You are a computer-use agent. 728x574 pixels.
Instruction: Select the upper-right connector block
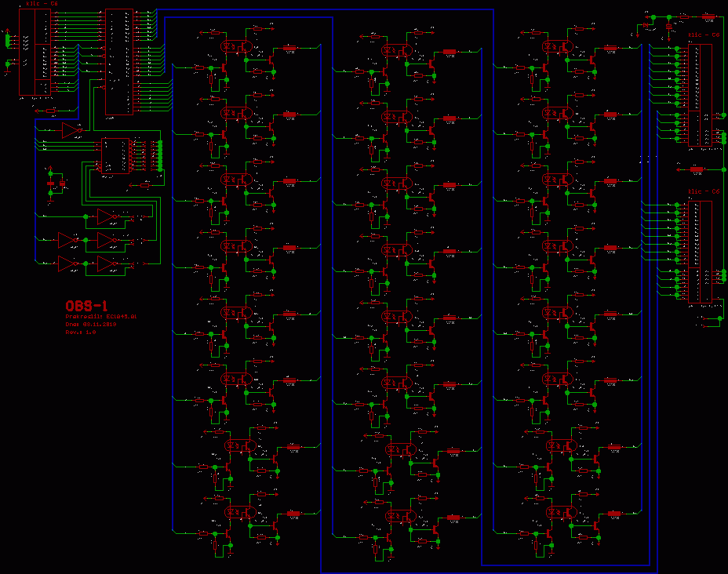[x=698, y=96]
